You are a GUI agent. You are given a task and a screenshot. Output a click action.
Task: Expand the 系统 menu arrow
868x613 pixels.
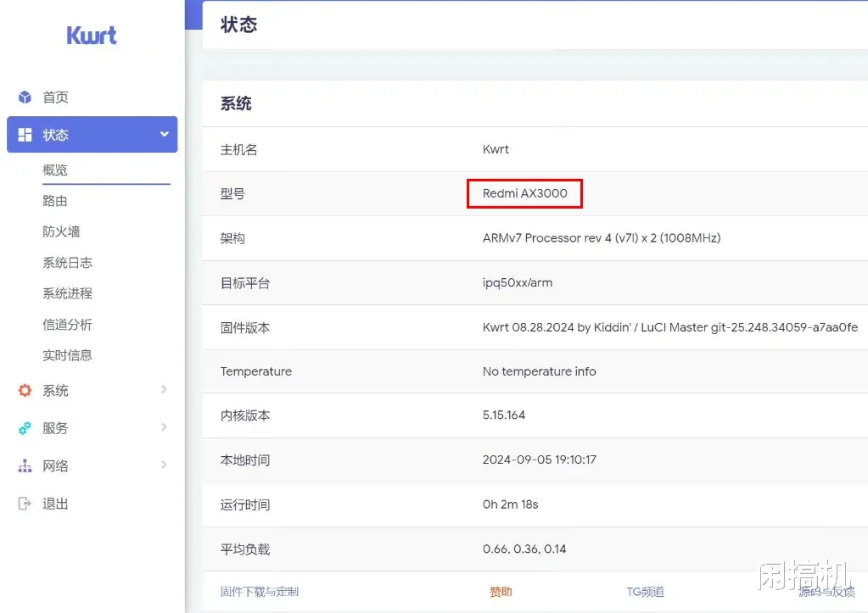tap(164, 389)
